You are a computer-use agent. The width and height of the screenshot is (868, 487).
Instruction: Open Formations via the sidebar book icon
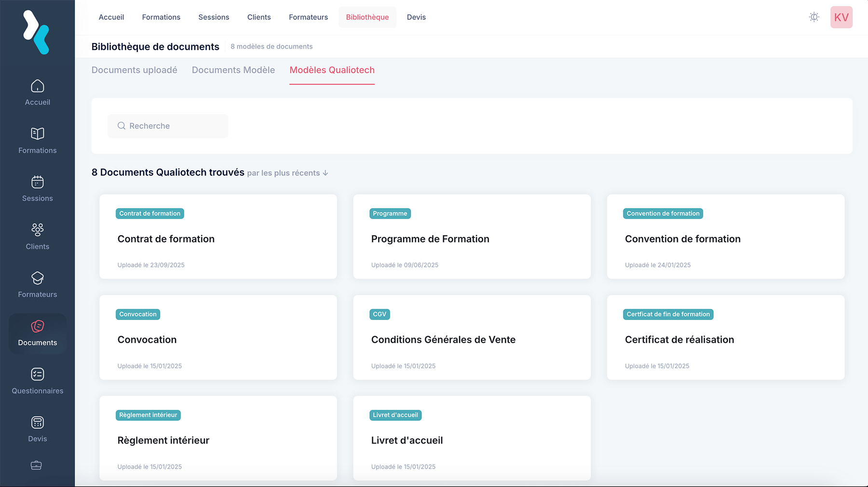click(37, 134)
